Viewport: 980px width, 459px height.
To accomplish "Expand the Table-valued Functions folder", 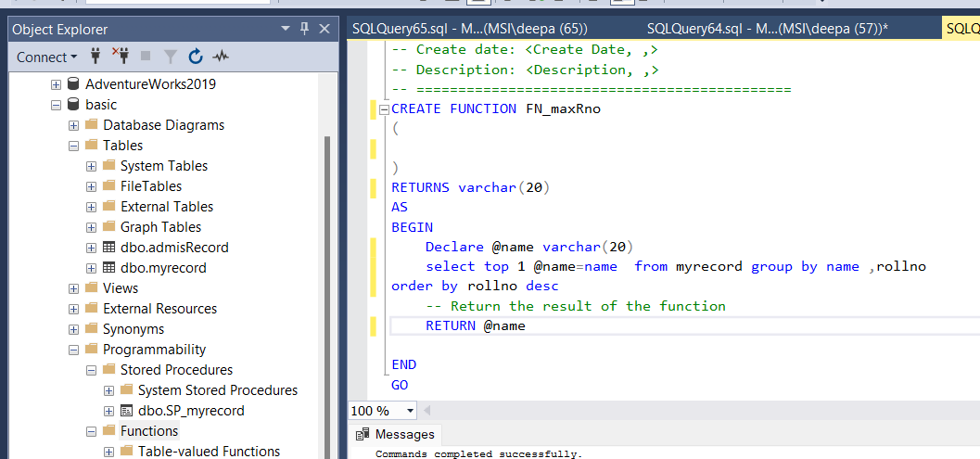I will tap(108, 452).
